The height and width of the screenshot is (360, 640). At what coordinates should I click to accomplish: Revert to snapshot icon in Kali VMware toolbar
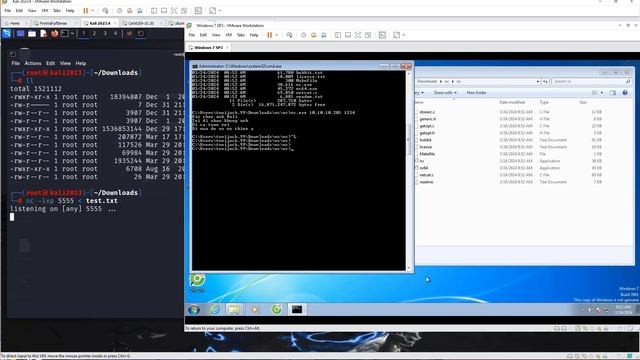129,11
